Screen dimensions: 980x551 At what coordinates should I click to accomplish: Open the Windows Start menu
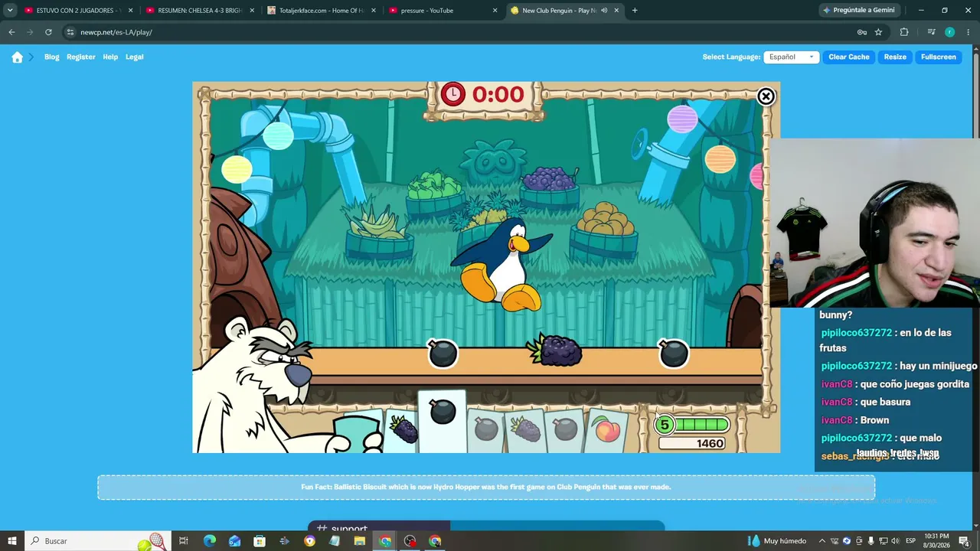(12, 541)
